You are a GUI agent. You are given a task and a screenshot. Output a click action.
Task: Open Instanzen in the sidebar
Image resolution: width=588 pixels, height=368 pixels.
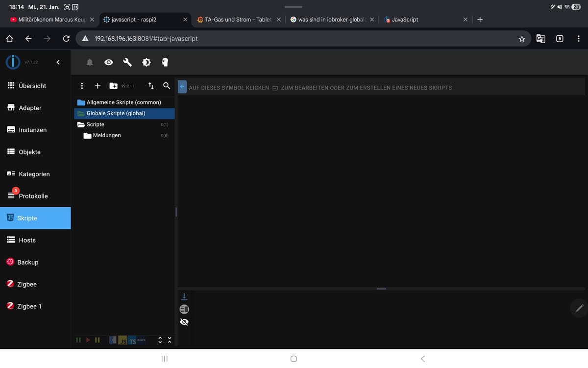[35, 130]
